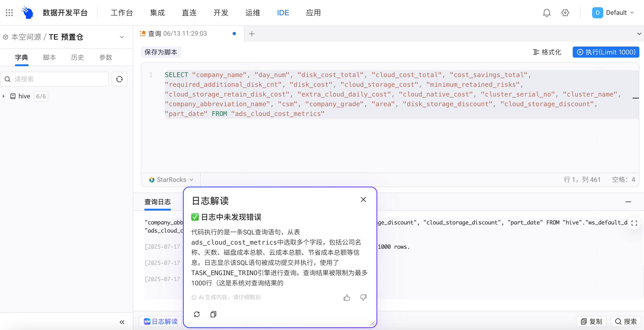Click the 格式化 button
Image resolution: width=644 pixels, height=330 pixels.
click(547, 52)
